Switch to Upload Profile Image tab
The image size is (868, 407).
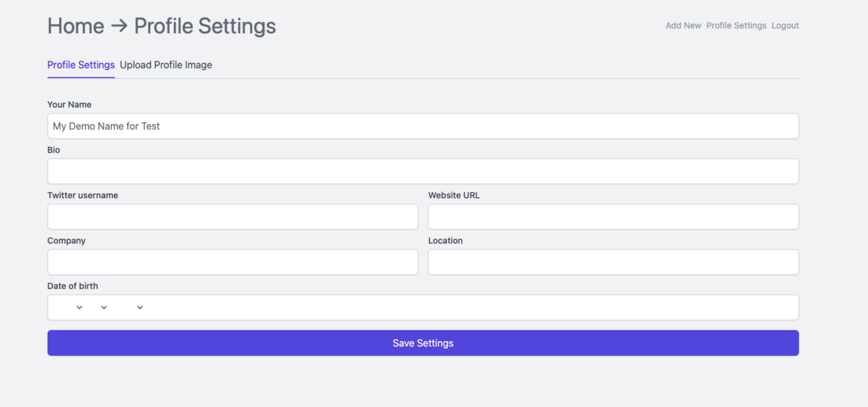click(x=166, y=65)
